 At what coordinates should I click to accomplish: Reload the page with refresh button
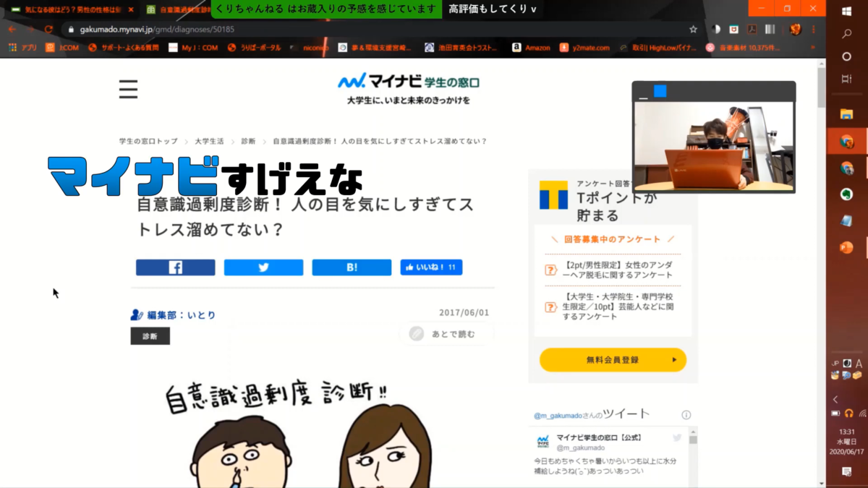pyautogui.click(x=48, y=30)
